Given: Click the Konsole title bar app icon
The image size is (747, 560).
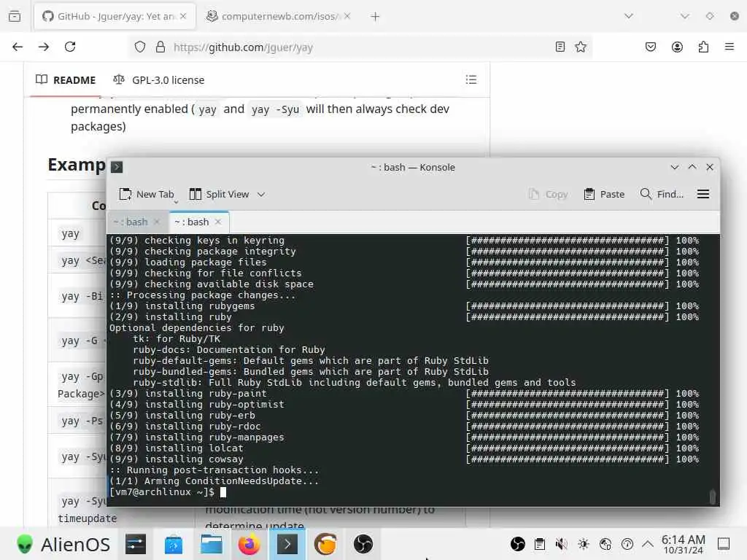Looking at the screenshot, I should click(117, 167).
